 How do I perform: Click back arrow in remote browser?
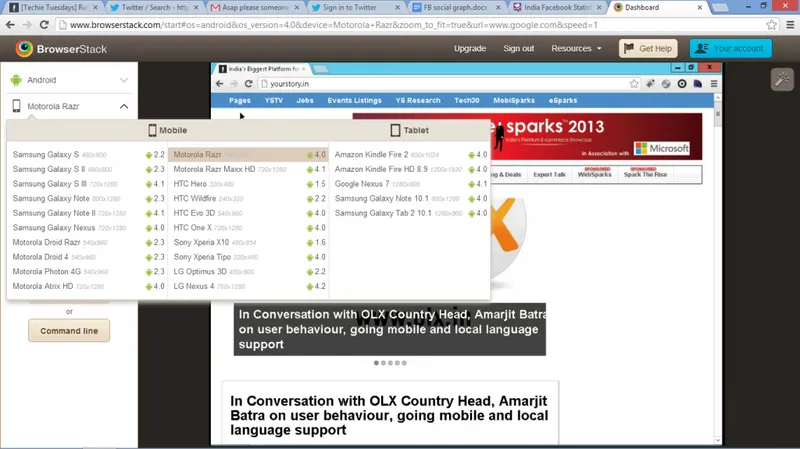tap(219, 84)
